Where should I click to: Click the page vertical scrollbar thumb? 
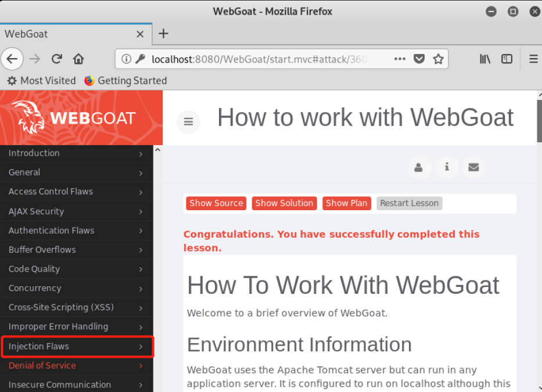coord(539,121)
